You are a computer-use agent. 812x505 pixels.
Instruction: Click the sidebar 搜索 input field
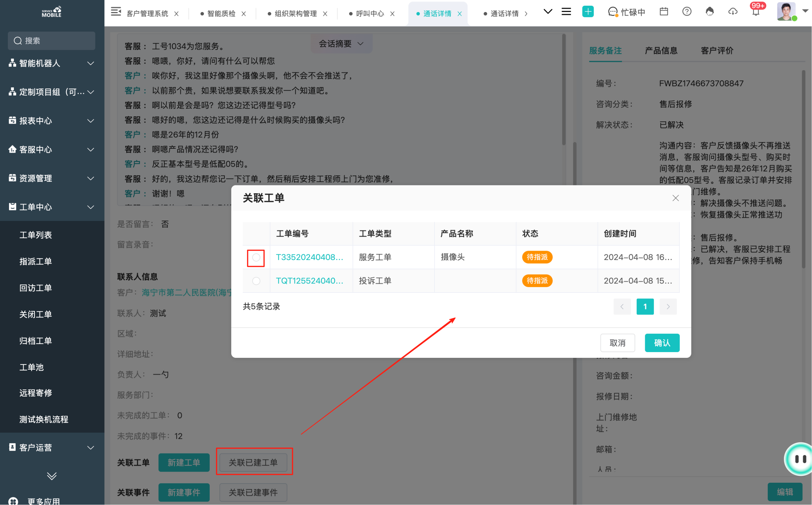pyautogui.click(x=52, y=41)
